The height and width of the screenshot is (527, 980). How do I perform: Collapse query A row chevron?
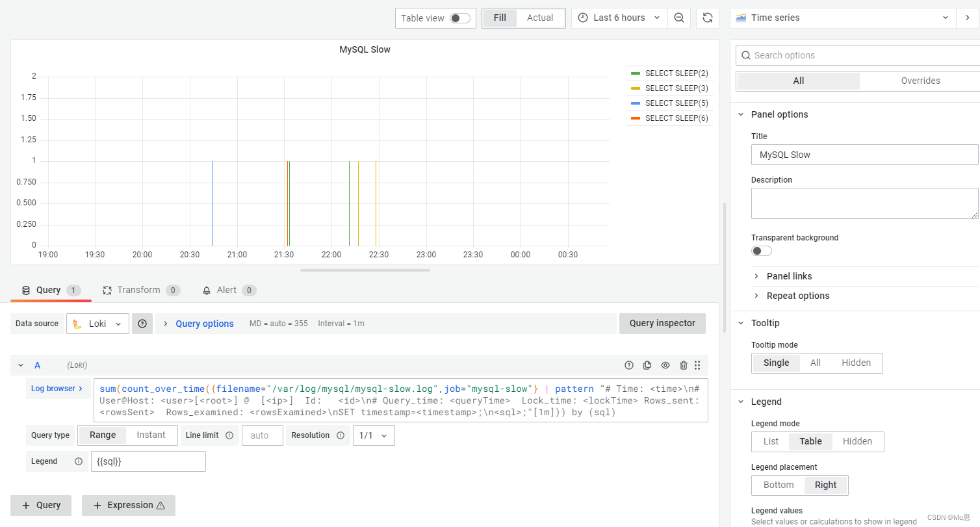pyautogui.click(x=21, y=365)
